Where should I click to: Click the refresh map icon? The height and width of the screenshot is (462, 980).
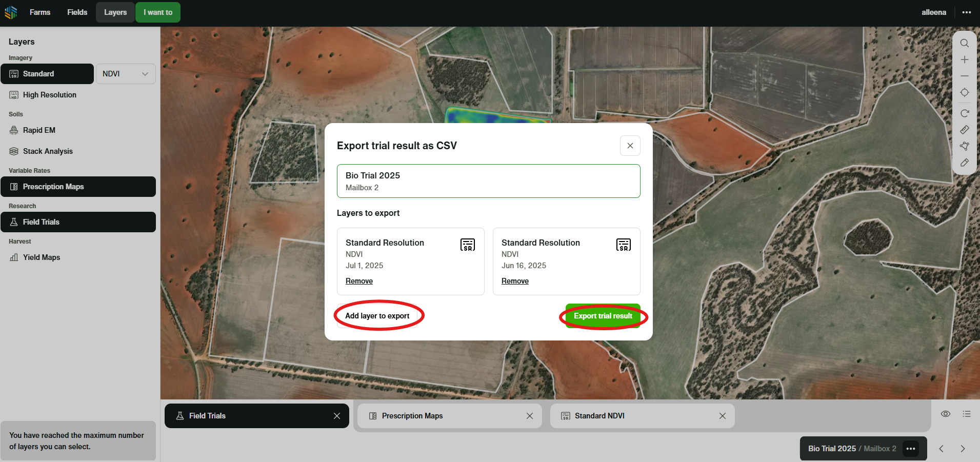point(964,113)
